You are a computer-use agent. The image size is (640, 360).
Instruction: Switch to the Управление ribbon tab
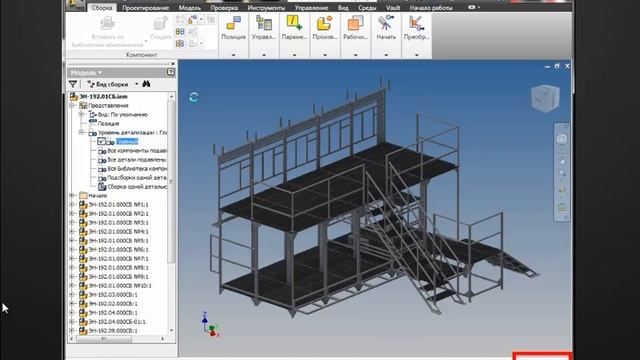click(x=311, y=8)
